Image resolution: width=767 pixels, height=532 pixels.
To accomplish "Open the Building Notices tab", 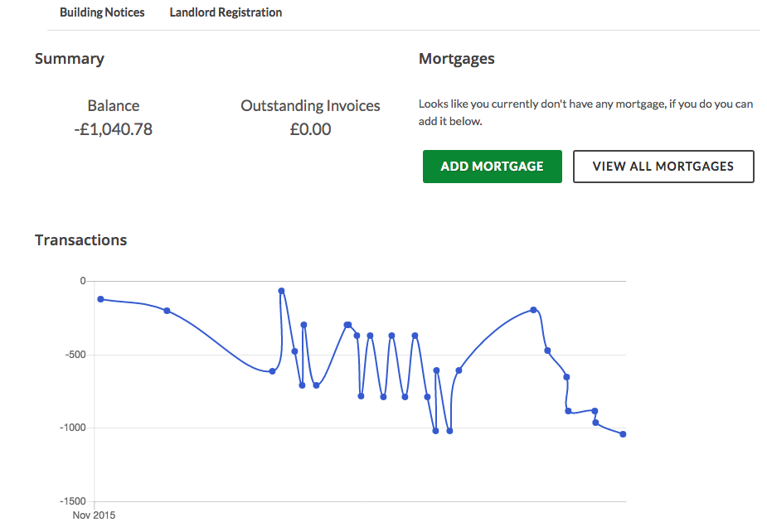I will pyautogui.click(x=102, y=12).
